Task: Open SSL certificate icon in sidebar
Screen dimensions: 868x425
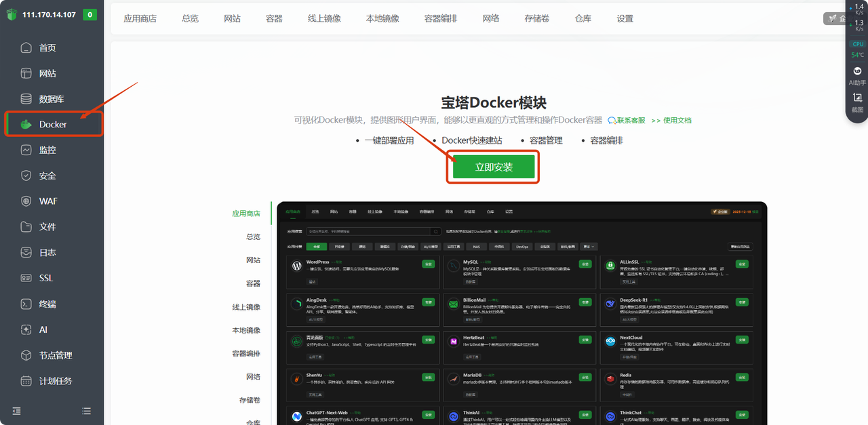Action: (x=26, y=278)
